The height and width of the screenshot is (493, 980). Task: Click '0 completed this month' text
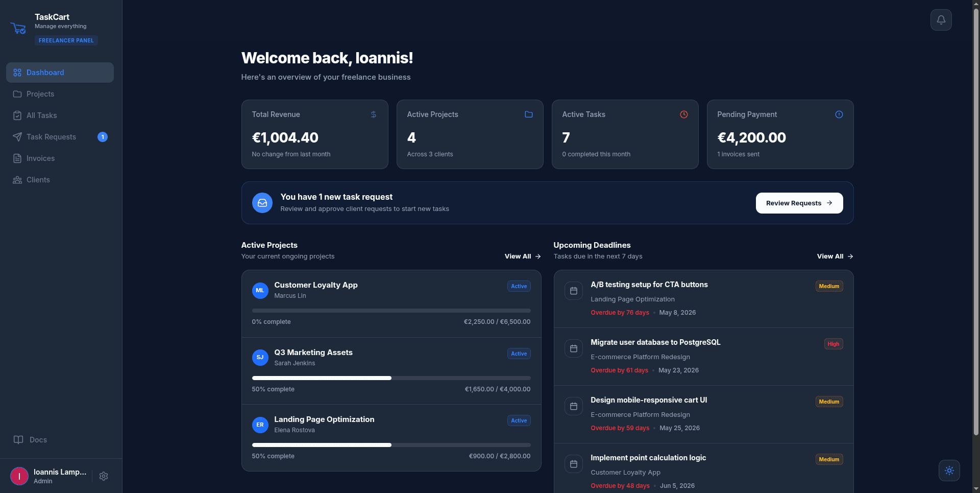tap(596, 154)
